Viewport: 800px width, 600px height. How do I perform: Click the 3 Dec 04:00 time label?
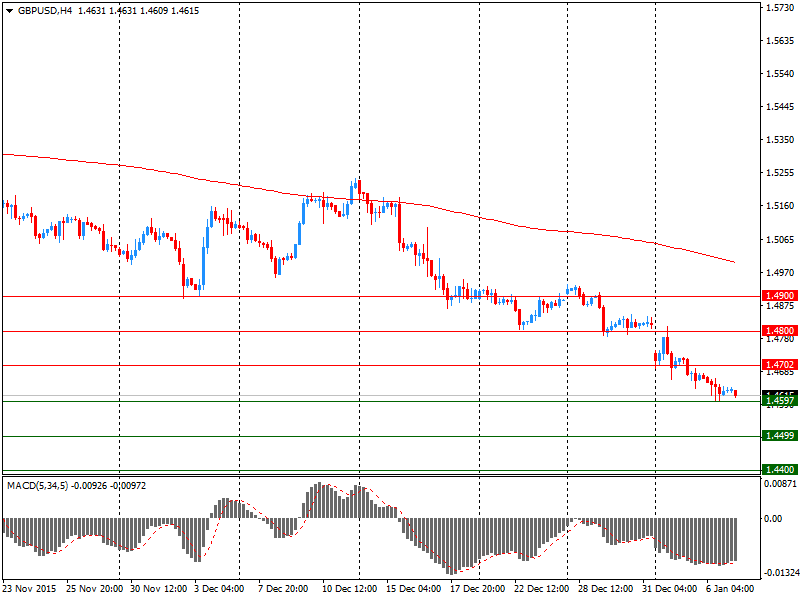point(219,589)
